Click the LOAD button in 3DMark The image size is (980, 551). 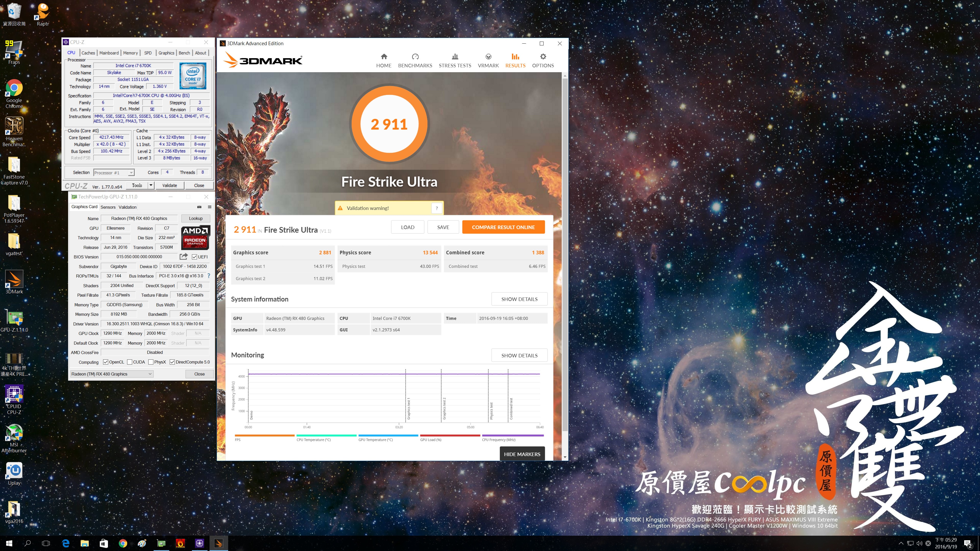[408, 227]
